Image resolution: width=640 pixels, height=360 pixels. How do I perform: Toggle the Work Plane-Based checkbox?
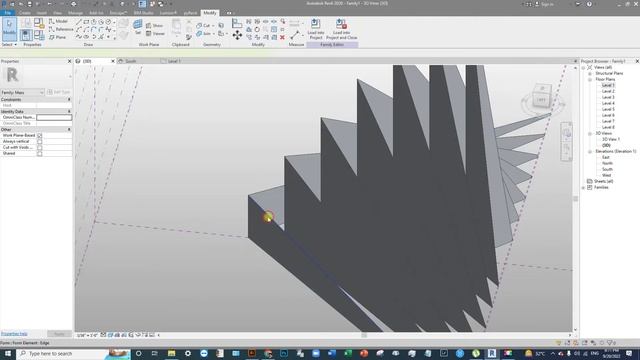pos(40,135)
